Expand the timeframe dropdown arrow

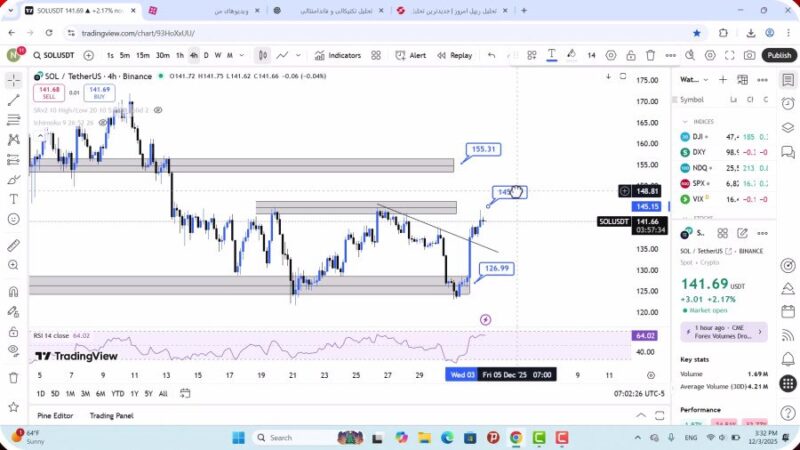(x=242, y=55)
